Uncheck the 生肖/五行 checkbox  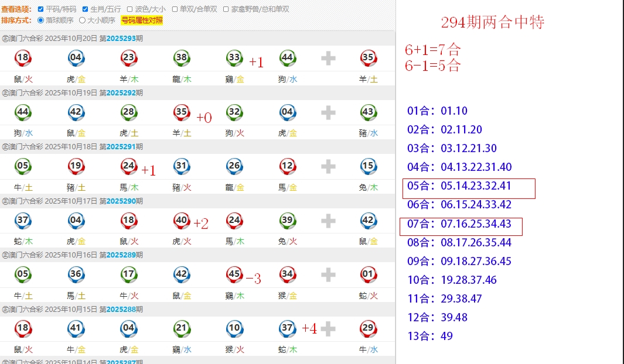pyautogui.click(x=86, y=9)
